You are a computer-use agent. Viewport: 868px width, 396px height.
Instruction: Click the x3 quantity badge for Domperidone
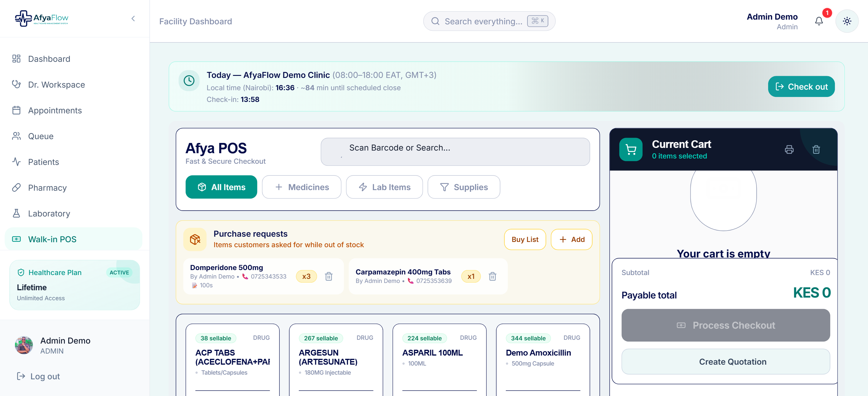pos(306,276)
